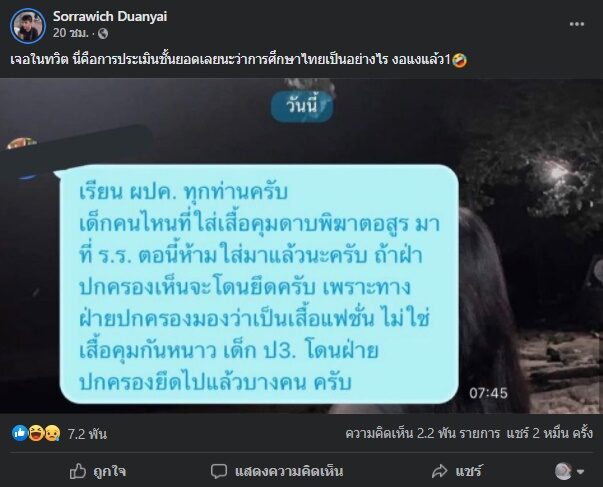Click the share arrow icon
Viewport: 603px width, 487px height.
pyautogui.click(x=440, y=471)
